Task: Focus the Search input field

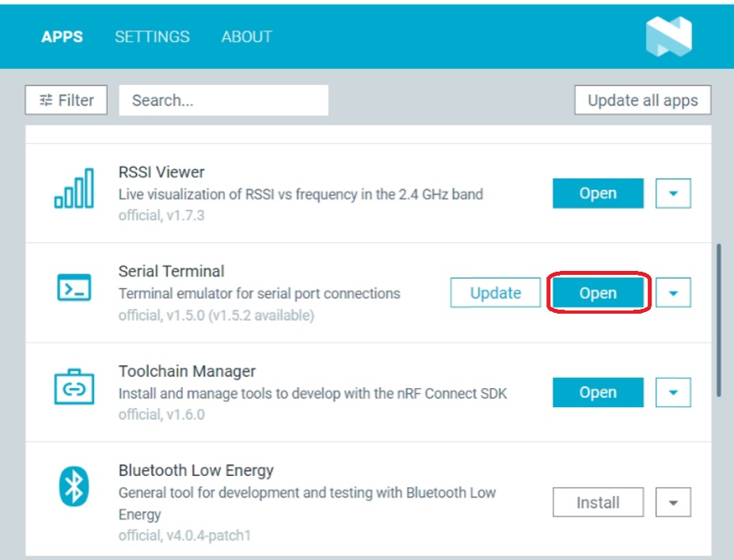Action: [223, 101]
